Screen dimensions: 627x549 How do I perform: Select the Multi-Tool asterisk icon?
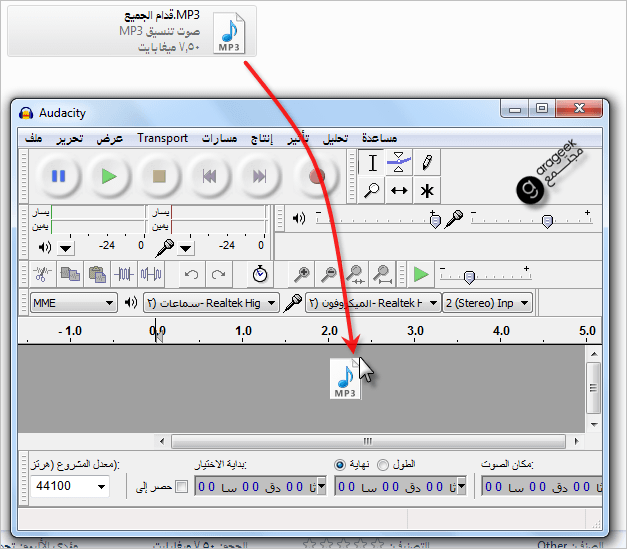pyautogui.click(x=427, y=190)
